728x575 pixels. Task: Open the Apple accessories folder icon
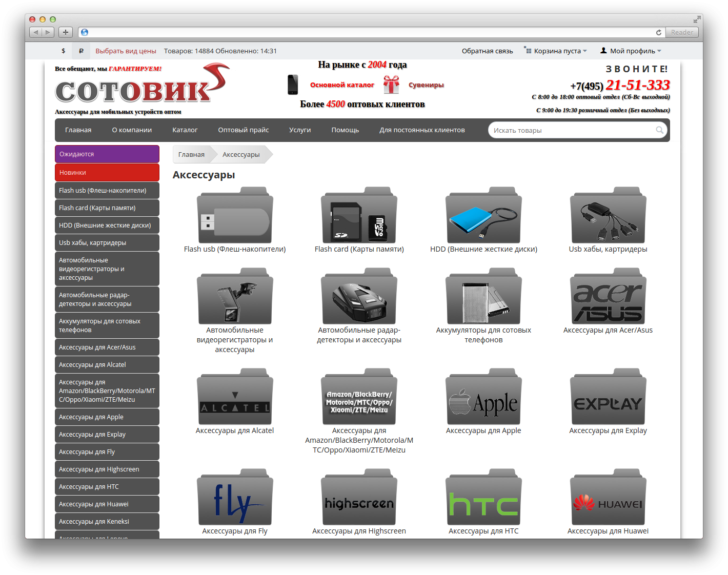pos(483,397)
